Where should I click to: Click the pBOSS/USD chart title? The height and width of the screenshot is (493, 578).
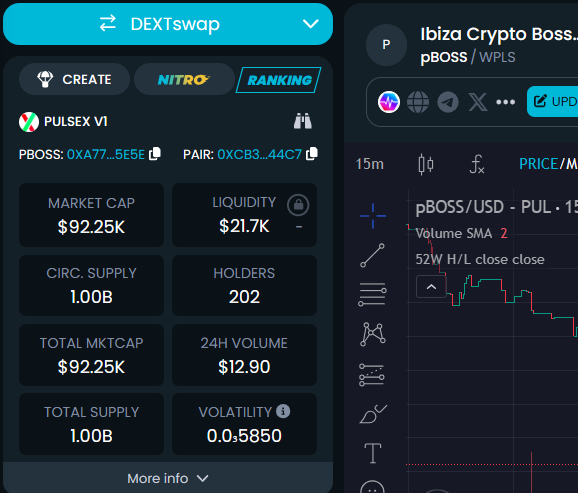[x=497, y=207]
